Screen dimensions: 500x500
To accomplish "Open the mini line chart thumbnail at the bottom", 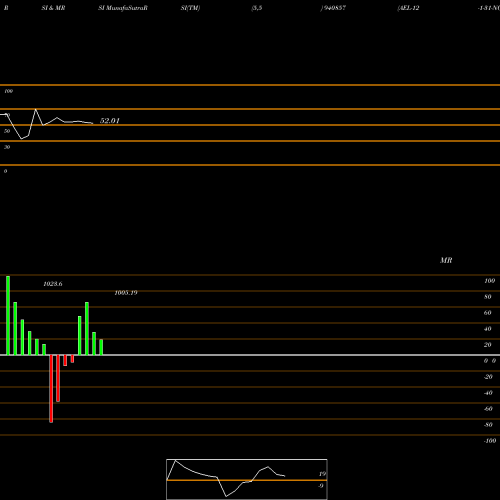I will [247, 479].
